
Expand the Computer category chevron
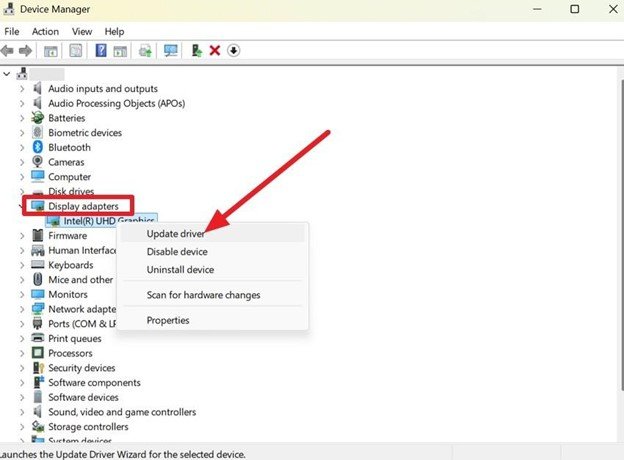[x=22, y=177]
